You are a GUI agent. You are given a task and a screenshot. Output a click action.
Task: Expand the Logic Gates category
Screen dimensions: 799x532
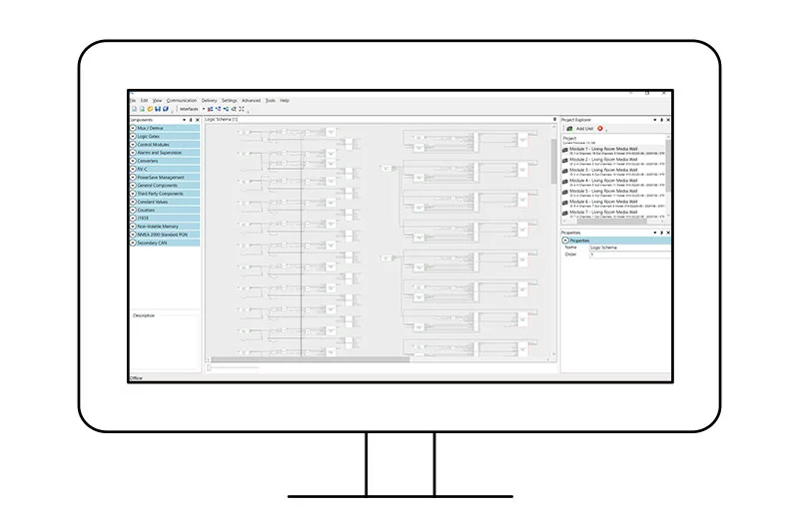[x=133, y=137]
